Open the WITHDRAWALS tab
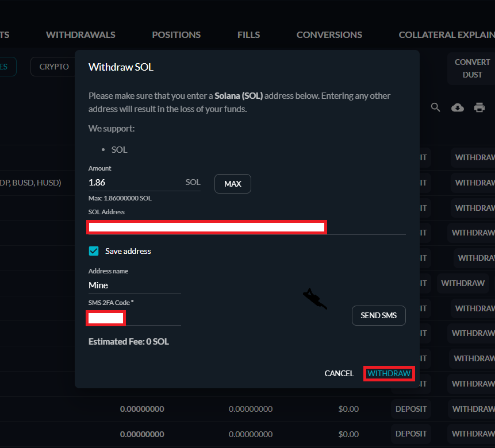 point(80,34)
